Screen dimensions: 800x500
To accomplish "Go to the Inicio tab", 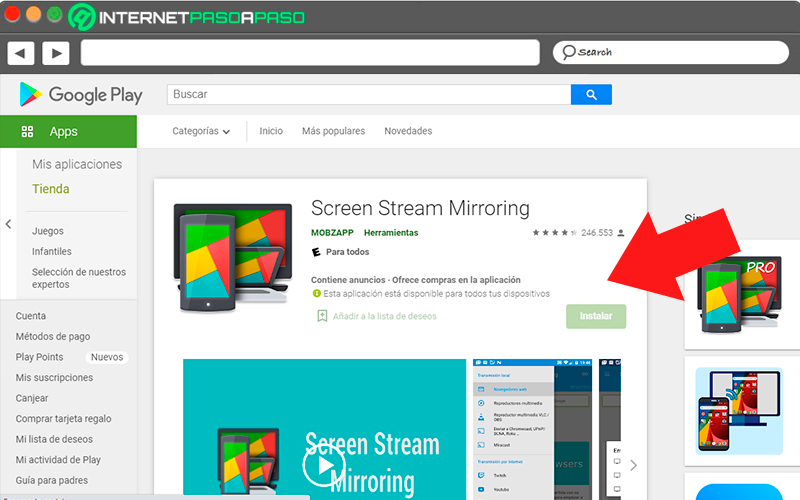I will click(271, 131).
